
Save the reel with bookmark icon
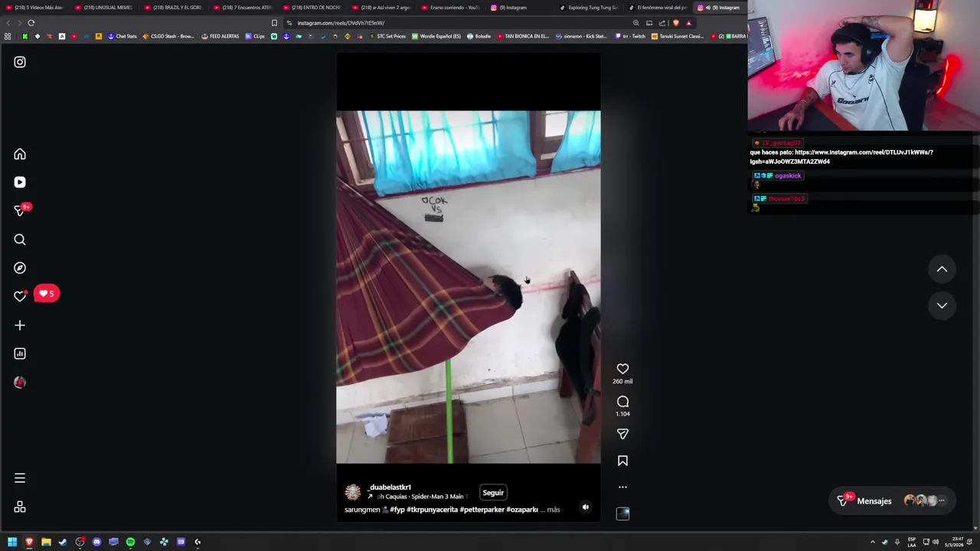pos(622,461)
